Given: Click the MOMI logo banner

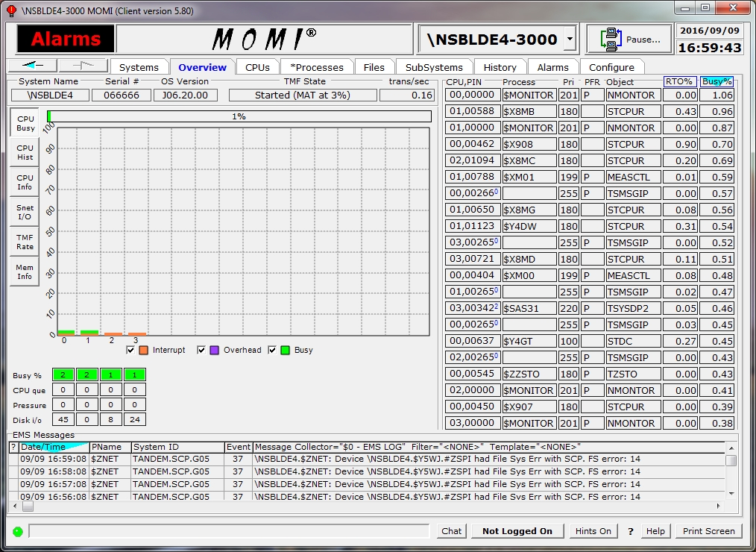Looking at the screenshot, I should [x=264, y=40].
